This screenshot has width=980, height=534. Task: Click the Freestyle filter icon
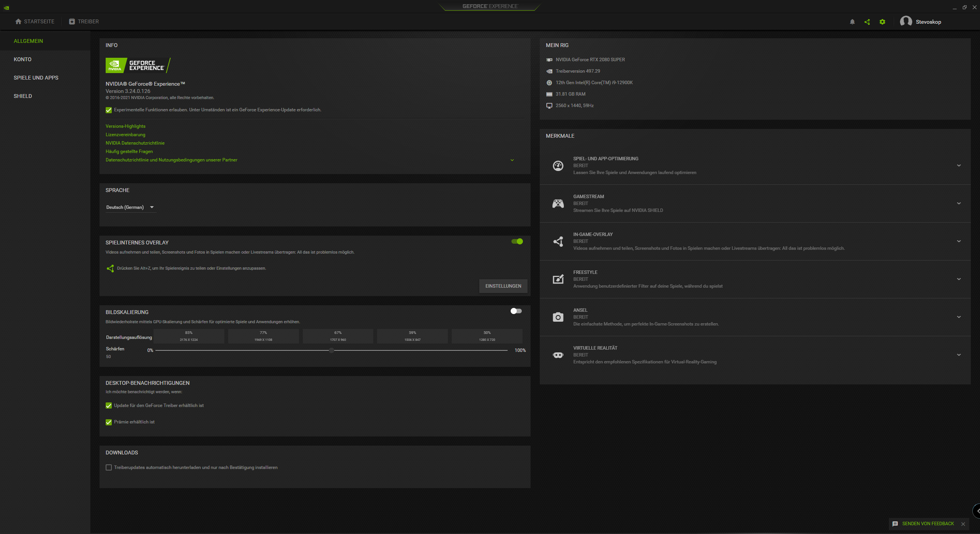558,279
